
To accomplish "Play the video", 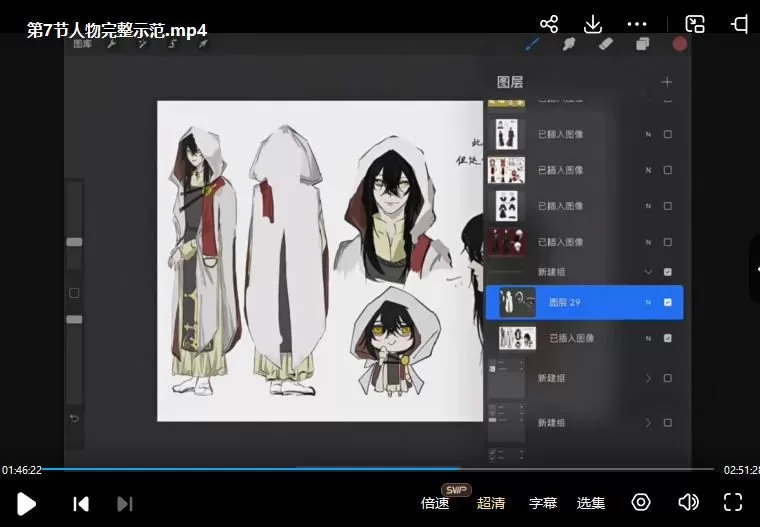I will (x=27, y=503).
